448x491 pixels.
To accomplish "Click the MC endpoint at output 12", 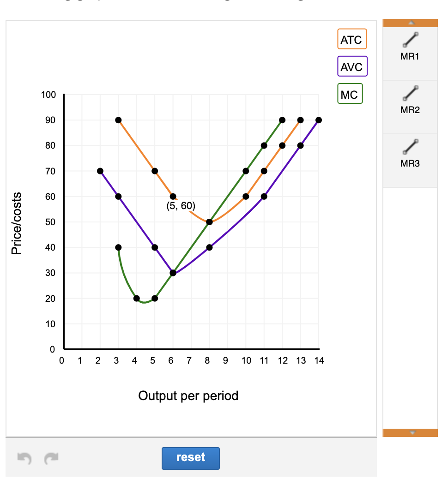I will click(x=281, y=119).
